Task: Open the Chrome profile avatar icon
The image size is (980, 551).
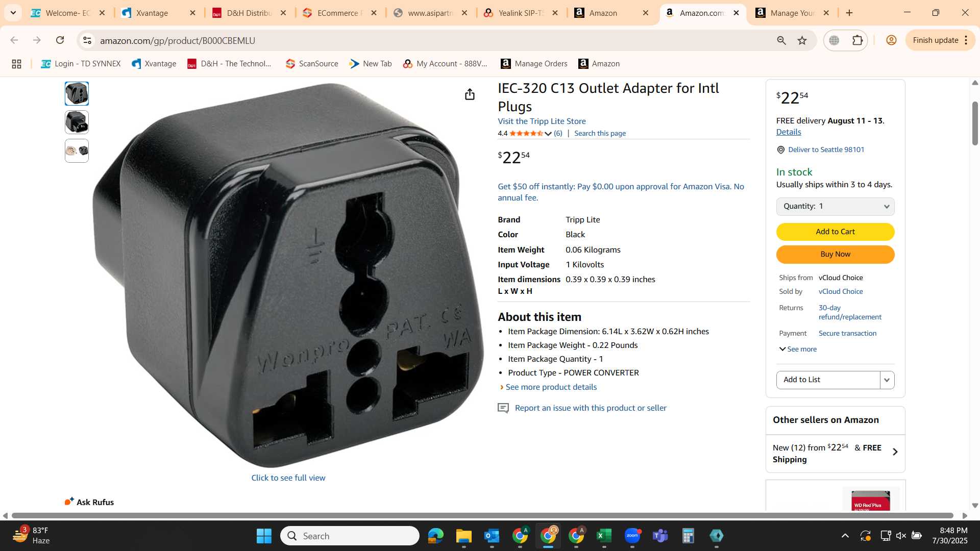Action: [x=891, y=40]
